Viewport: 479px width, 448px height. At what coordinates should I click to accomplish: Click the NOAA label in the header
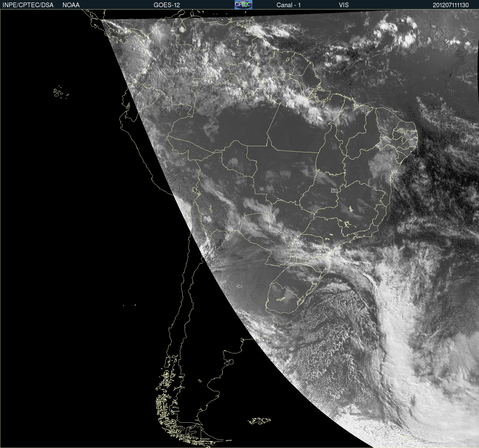tap(71, 5)
